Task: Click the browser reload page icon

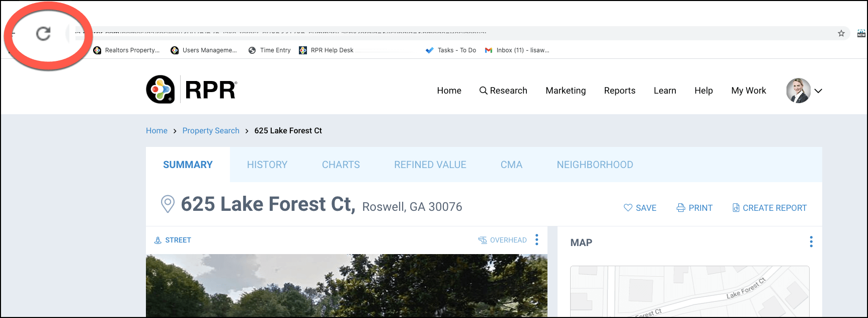Action: [43, 34]
